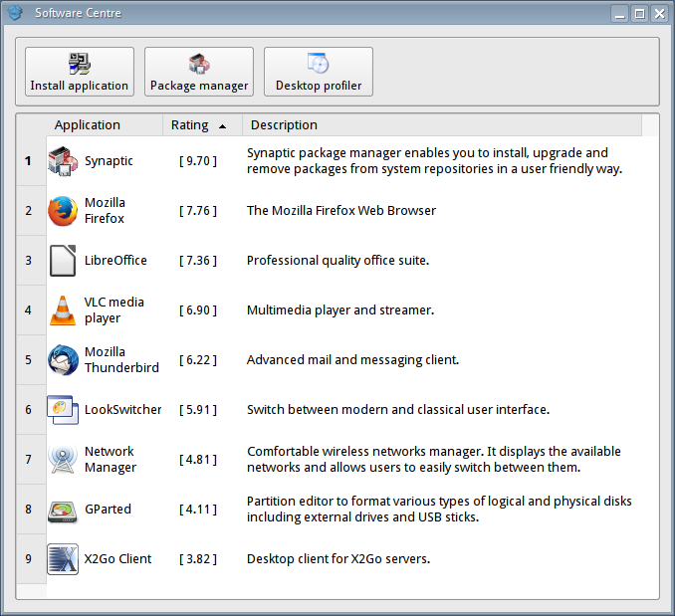
Task: Select the Synaptic name text
Action: 109,161
